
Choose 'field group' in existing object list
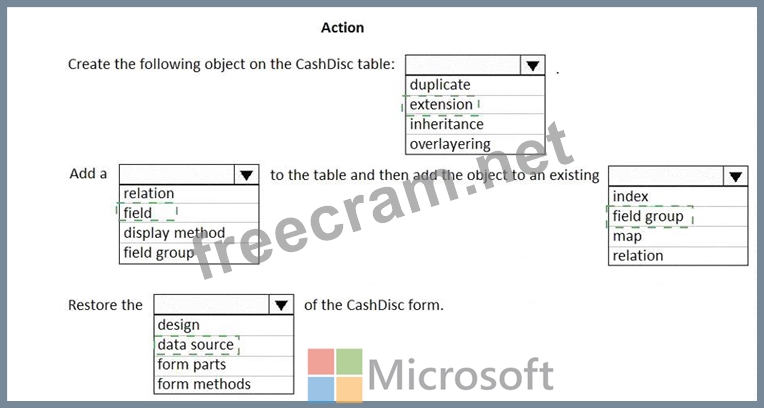click(678, 216)
